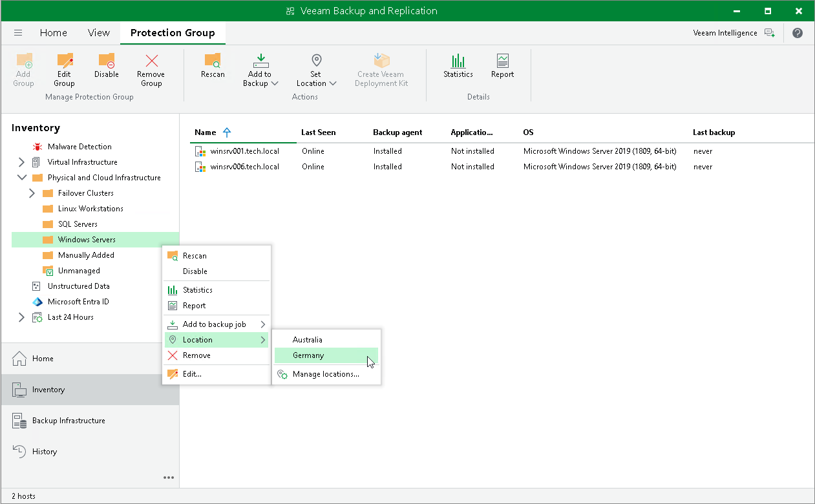Click winsrv001.tech.local host icon
This screenshot has height=504, width=815.
click(x=200, y=151)
